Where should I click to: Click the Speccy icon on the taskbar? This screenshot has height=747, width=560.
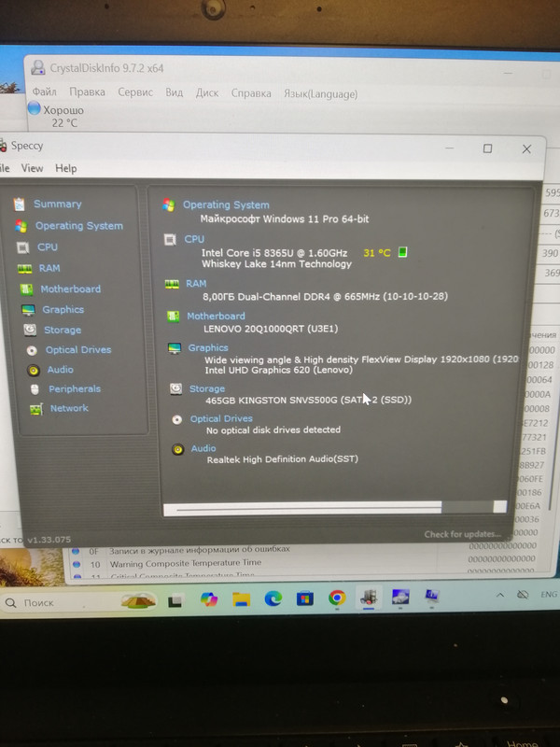369,597
